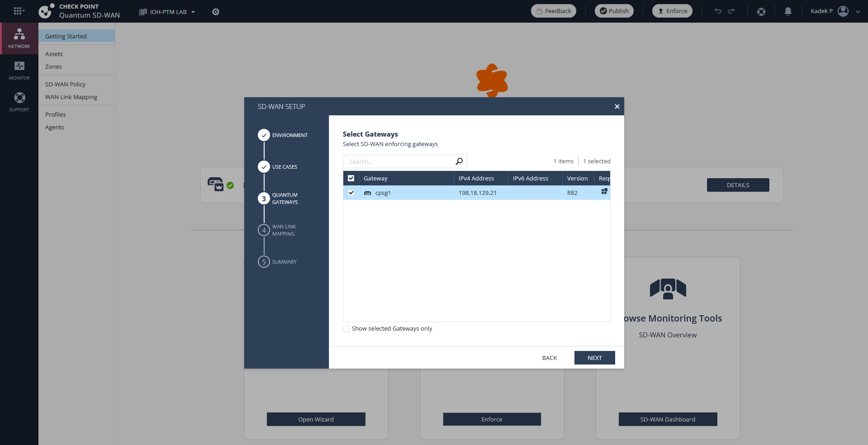Click the Enforce button on the card
The height and width of the screenshot is (445, 868).
tap(492, 419)
